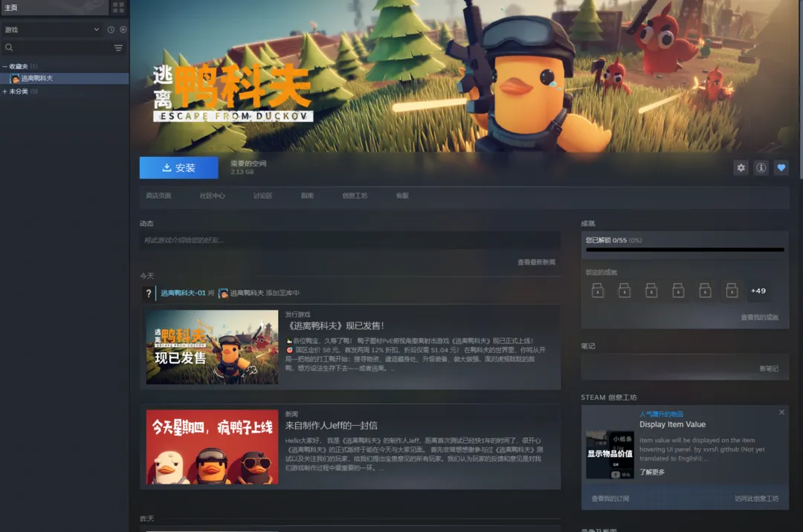The height and width of the screenshot is (532, 803).
Task: Click the ready-to-play filter icon
Action: [123, 30]
